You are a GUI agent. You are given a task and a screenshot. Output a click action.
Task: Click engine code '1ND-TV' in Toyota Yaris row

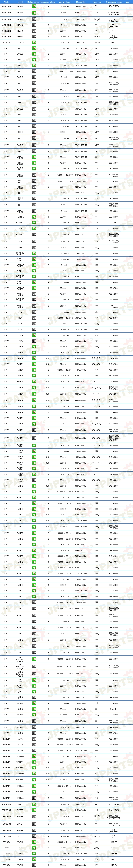(114, 865)
